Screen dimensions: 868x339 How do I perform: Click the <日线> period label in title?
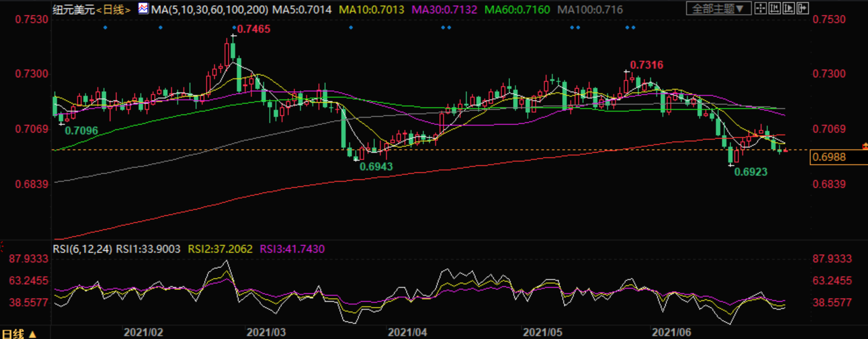[x=114, y=10]
